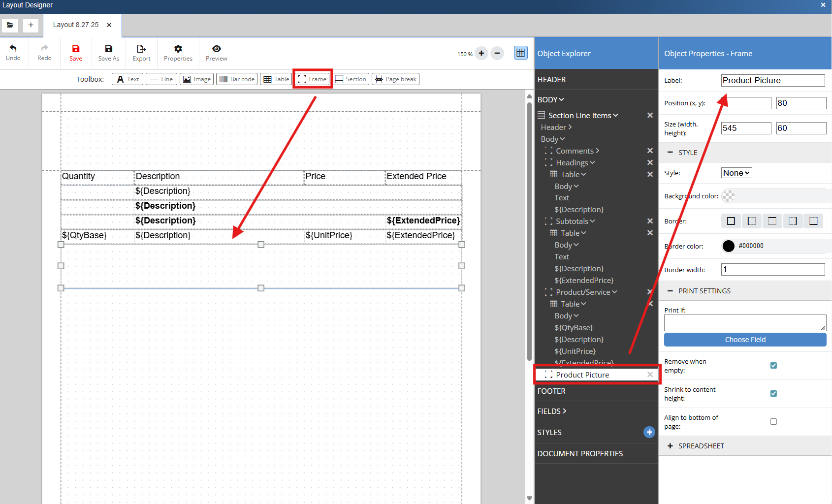Toggle the grid view icon
Screen dimensions: 832x504
click(x=520, y=53)
